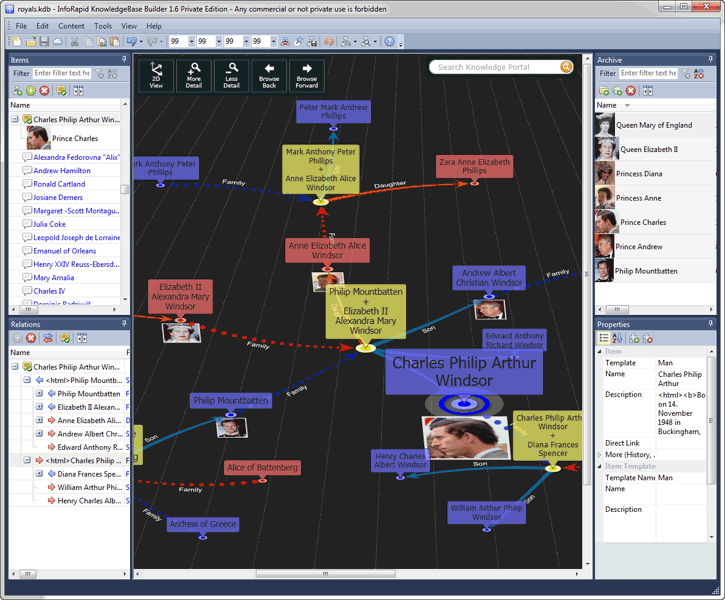Toggle categorized view in Properties panel
Image resolution: width=725 pixels, height=600 pixels.
pos(604,338)
